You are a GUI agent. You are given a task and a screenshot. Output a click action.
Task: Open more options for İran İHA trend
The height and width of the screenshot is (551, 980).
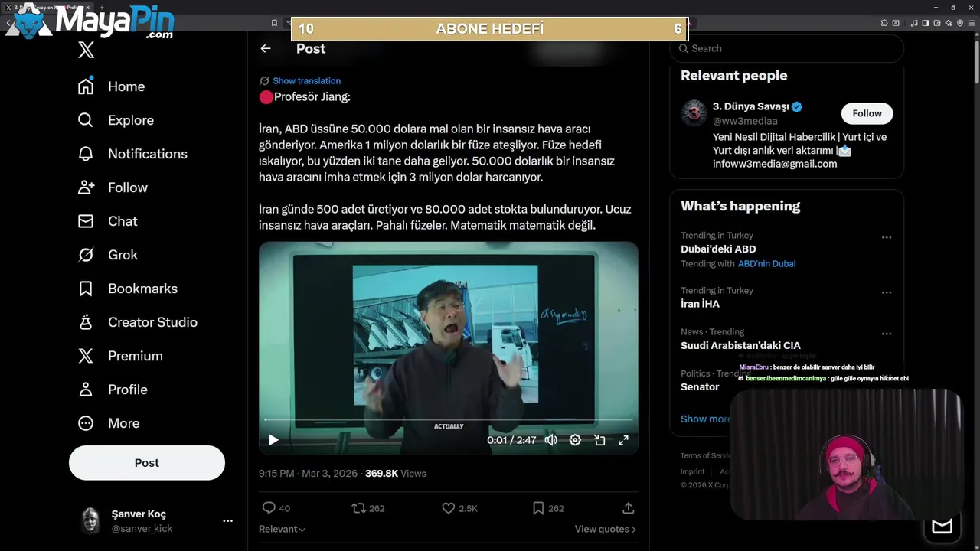pyautogui.click(x=887, y=292)
